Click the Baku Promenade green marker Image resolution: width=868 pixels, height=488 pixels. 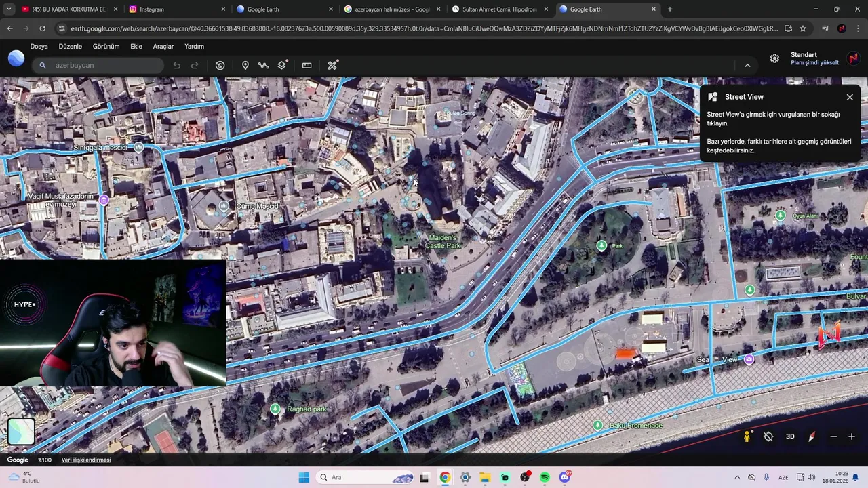coord(597,425)
